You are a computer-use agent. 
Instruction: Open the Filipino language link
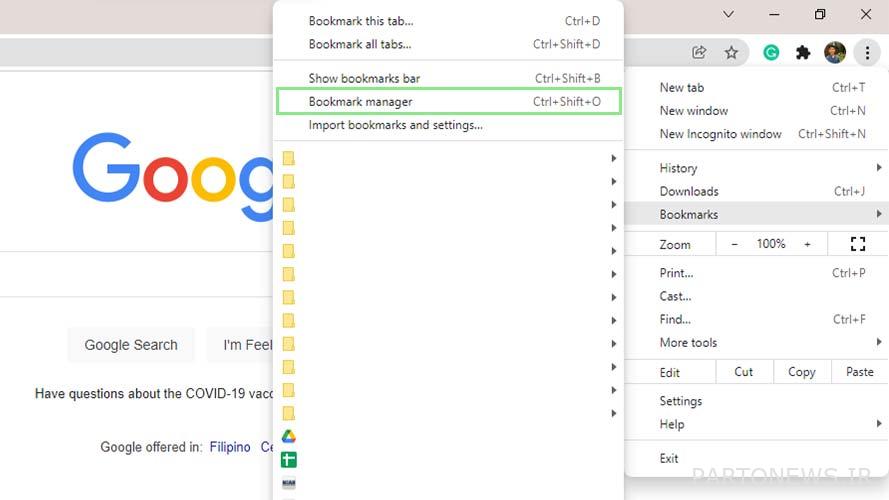click(x=230, y=447)
